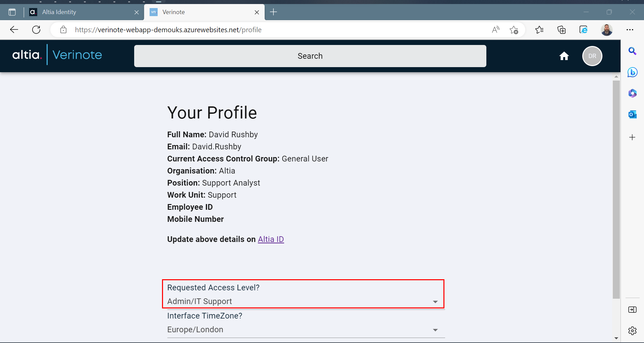Click the page vertical scrollbar

coord(616,190)
